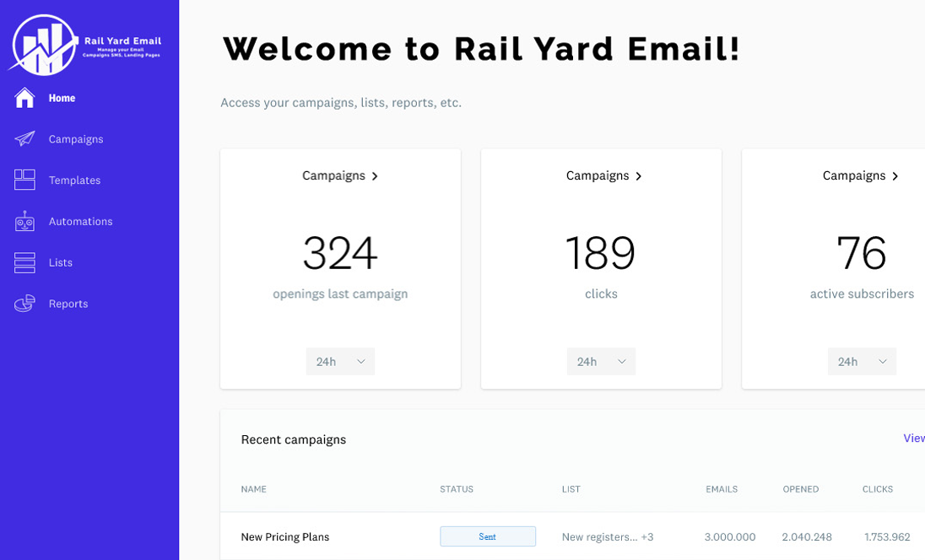
Task: Open the 24h dropdown under active subscribers
Action: click(862, 362)
